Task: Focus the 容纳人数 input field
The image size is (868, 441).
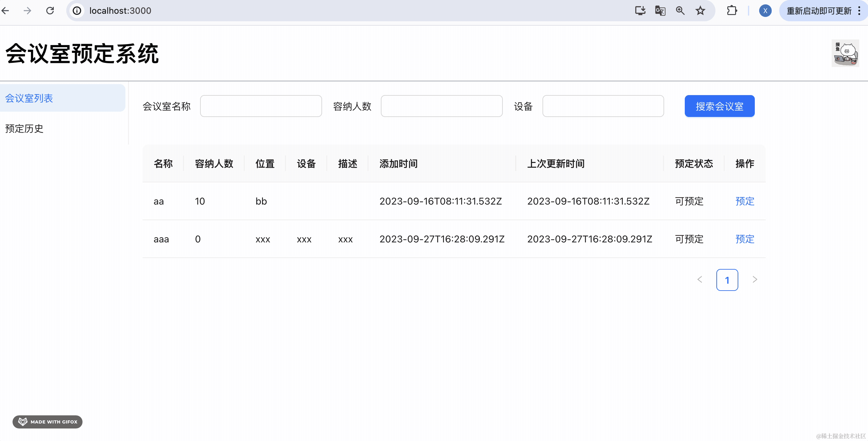Action: pos(442,106)
